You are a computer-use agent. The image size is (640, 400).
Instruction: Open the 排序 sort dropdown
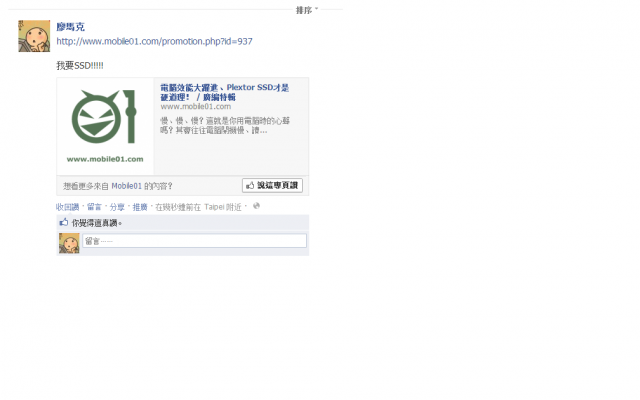307,10
